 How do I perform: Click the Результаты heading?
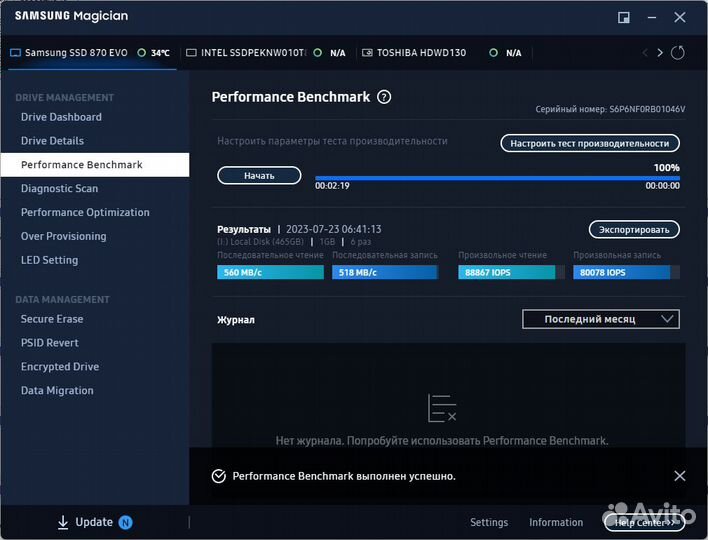pos(244,229)
